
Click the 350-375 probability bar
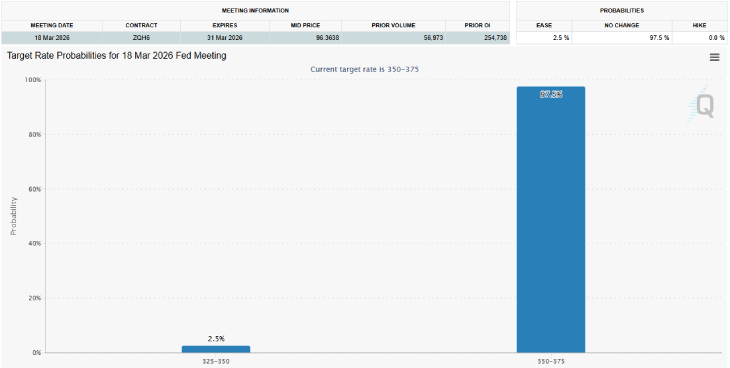pos(551,219)
